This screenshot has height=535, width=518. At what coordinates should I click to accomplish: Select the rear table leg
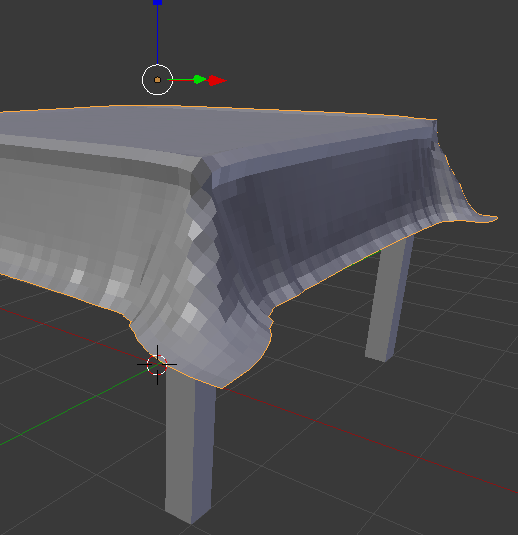coord(389,300)
